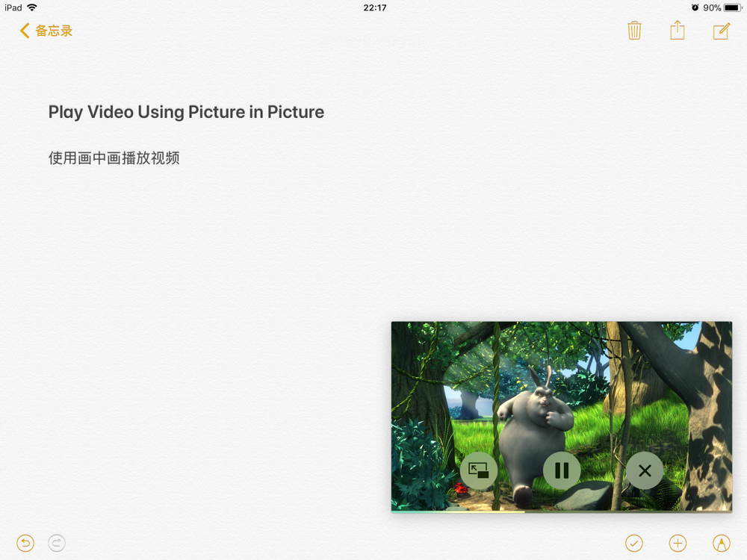Open the add attachment plus button

(x=678, y=543)
